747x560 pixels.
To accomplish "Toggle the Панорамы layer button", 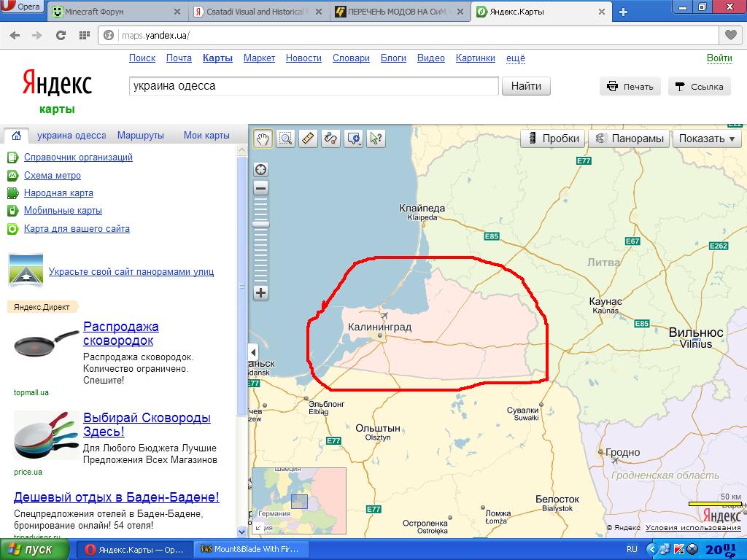I will point(630,139).
